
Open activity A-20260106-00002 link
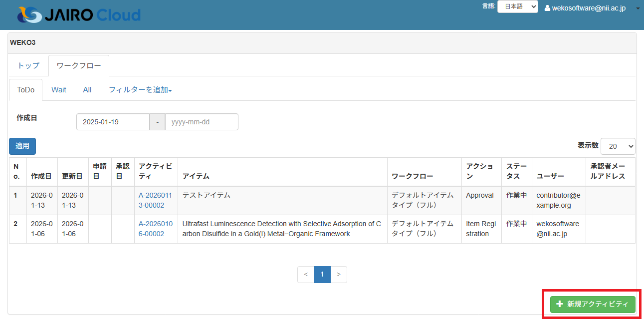tap(156, 229)
